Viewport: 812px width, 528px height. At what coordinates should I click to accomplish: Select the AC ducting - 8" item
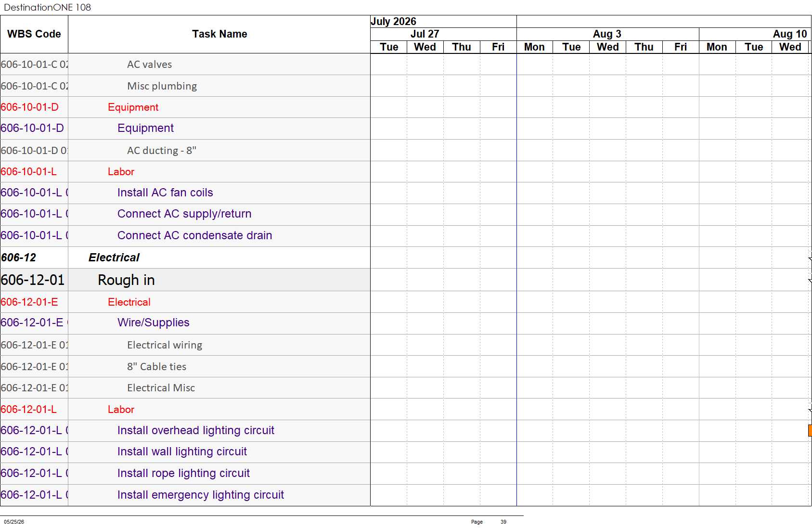tap(162, 151)
